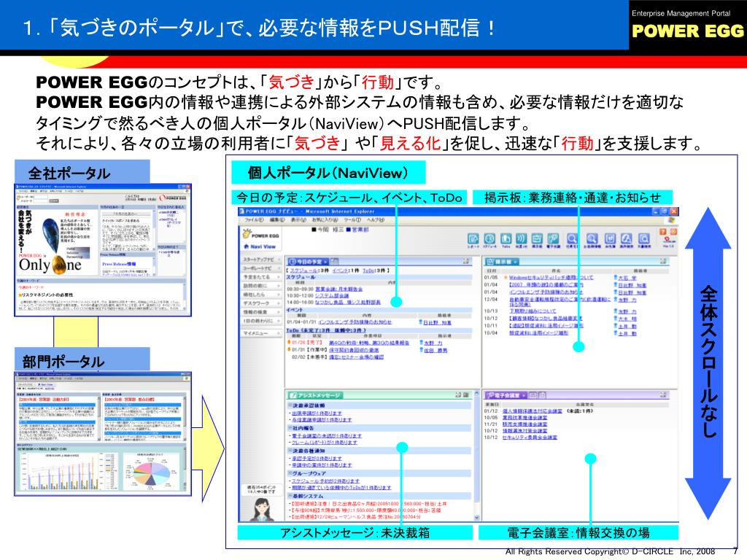Collapse the 基幹システム section

point(290,496)
